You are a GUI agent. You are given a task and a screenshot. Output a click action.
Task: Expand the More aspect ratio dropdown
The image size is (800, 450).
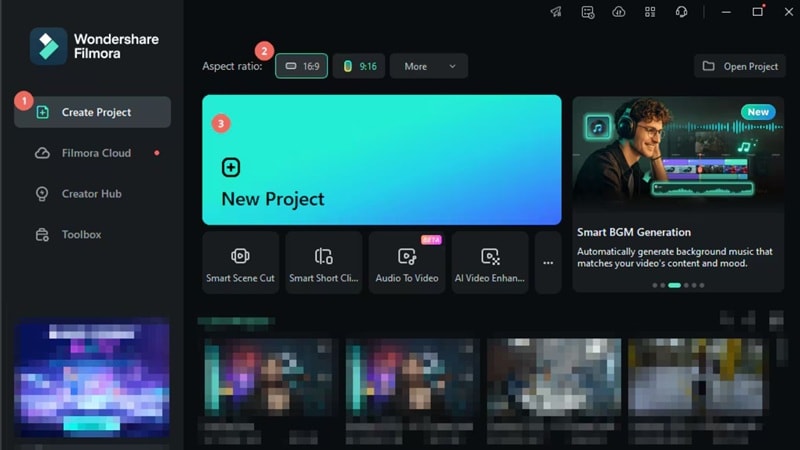[429, 66]
